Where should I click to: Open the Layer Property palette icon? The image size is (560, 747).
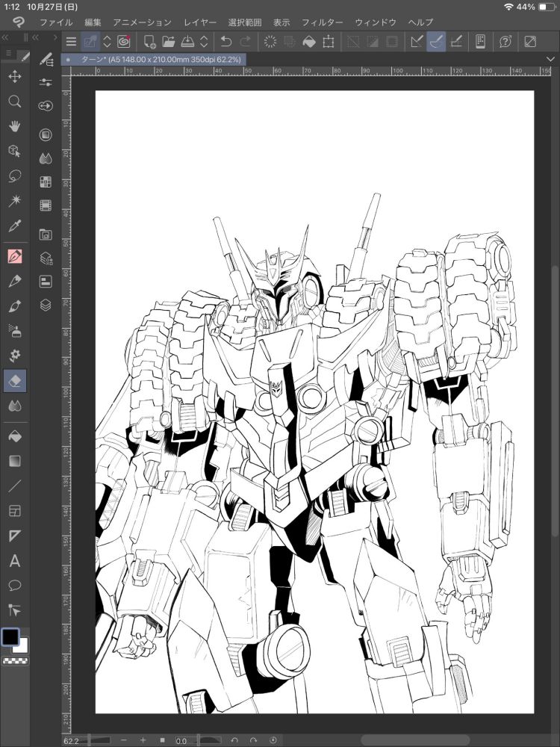click(46, 282)
